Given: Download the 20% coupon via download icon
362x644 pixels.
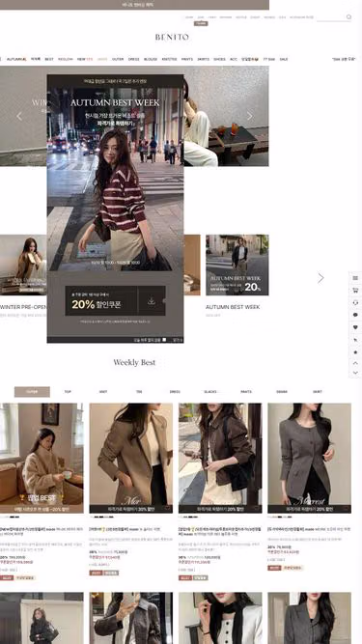Looking at the screenshot, I should pos(152,301).
